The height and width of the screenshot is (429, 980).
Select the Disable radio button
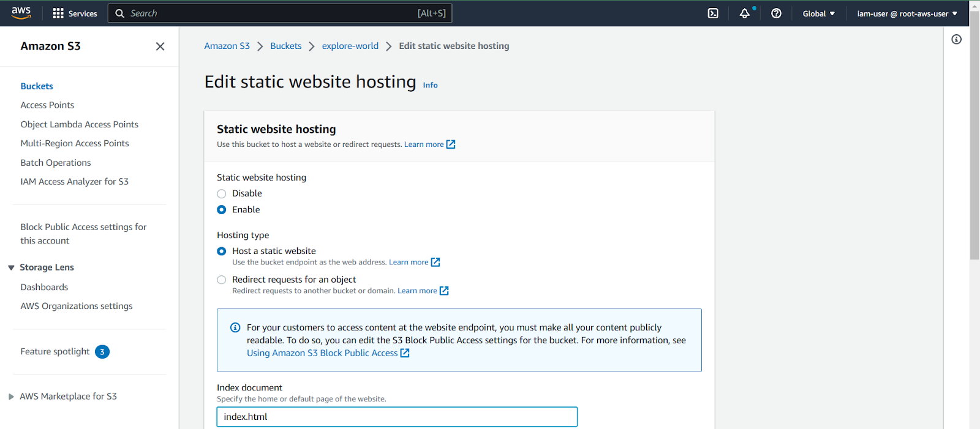[222, 193]
